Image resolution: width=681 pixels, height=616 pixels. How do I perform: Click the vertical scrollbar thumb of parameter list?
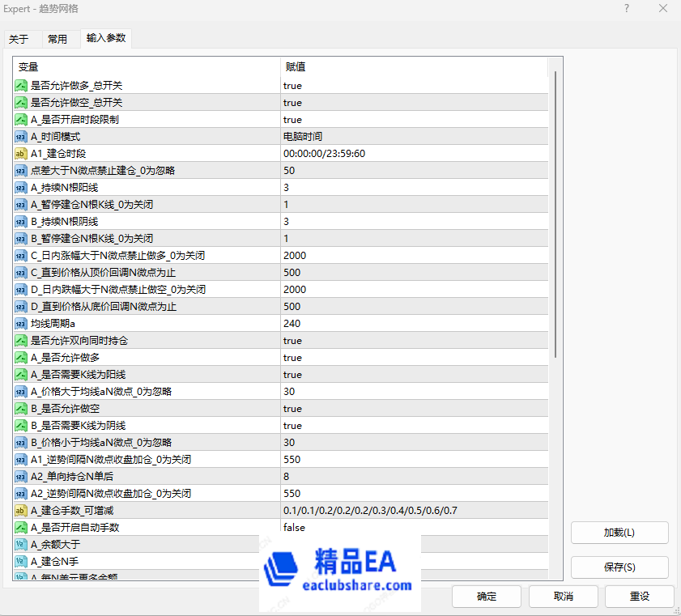[x=555, y=215]
